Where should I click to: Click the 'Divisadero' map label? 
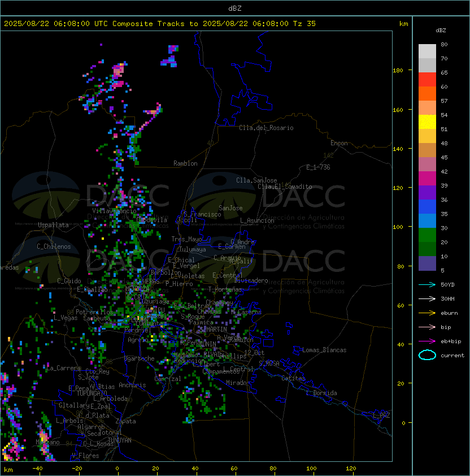tap(251, 280)
